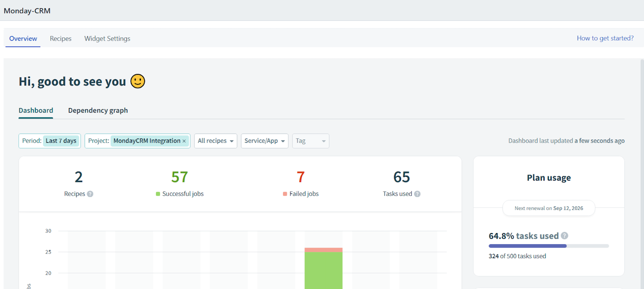Click the help icon beside 64.8% tasks used
Screen dimensions: 644x289
coord(565,236)
